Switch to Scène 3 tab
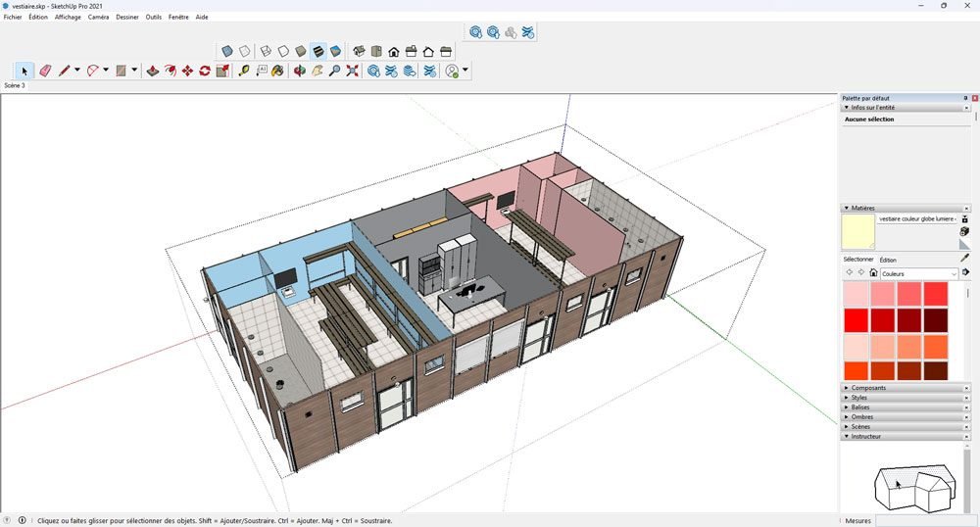980x527 pixels. pyautogui.click(x=15, y=85)
